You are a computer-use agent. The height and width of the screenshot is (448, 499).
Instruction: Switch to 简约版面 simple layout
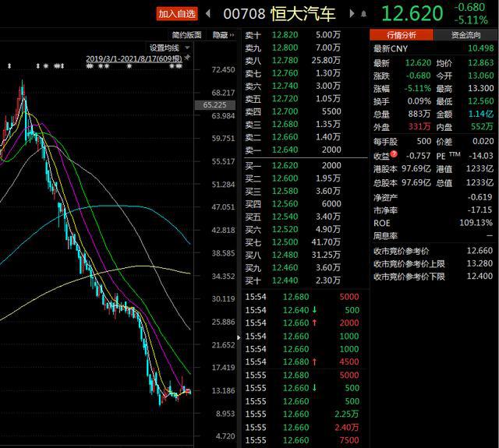[x=186, y=35]
